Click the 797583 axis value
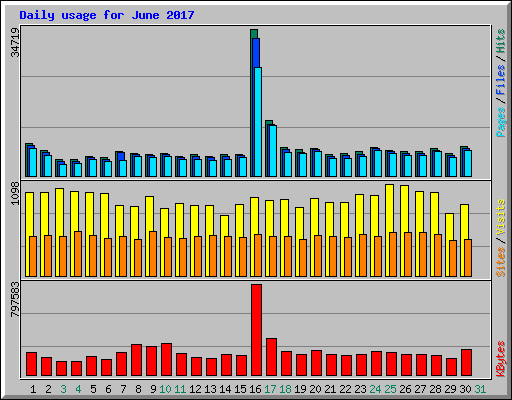Viewport: 512px width, 400px height. 15,299
